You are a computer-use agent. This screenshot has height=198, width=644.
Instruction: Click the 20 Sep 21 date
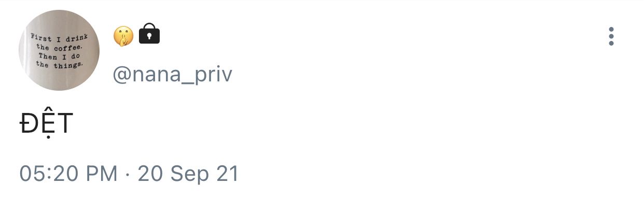point(188,174)
